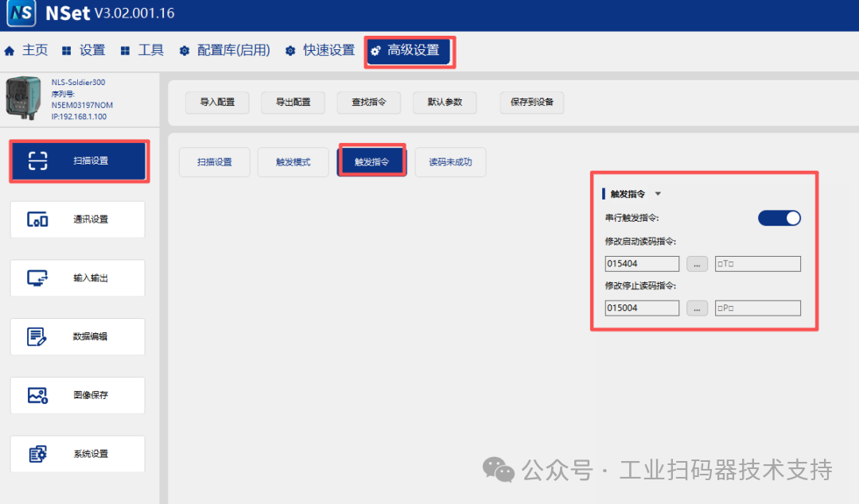The height and width of the screenshot is (504, 859).
Task: Click the 修改启动读码指令 label
Action: 640,242
